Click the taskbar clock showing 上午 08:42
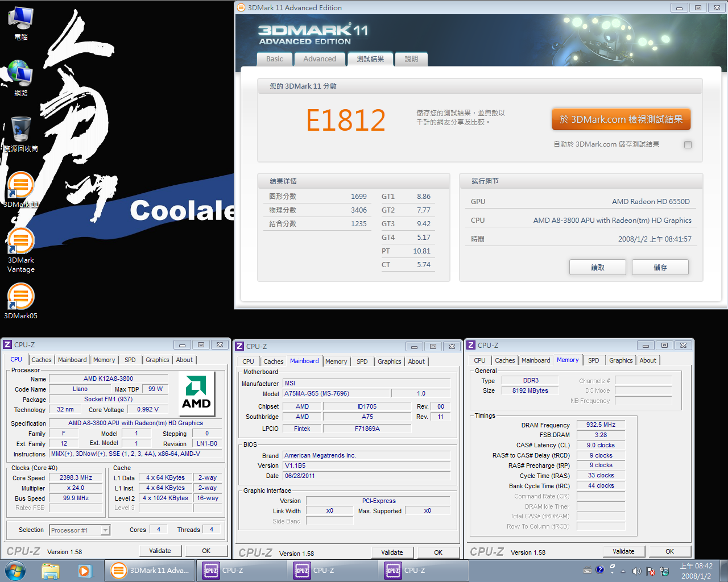The width and height of the screenshot is (728, 582). [x=696, y=571]
